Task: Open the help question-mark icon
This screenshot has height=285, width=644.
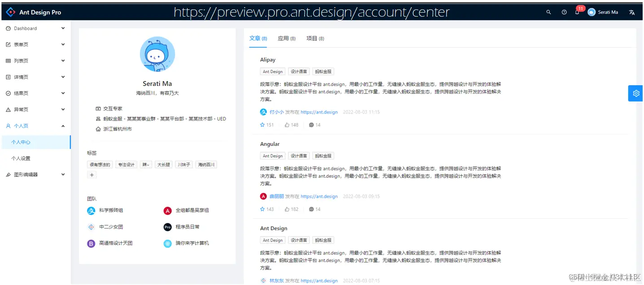Action: pos(564,12)
